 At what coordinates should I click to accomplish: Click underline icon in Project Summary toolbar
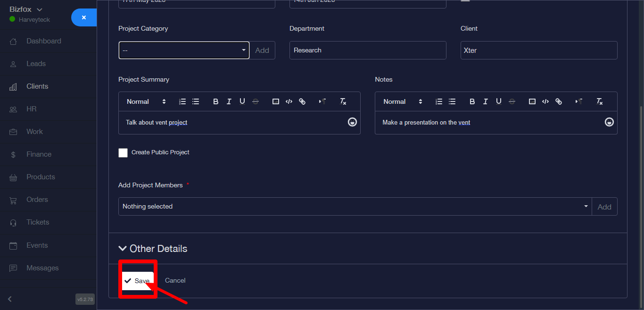click(242, 101)
